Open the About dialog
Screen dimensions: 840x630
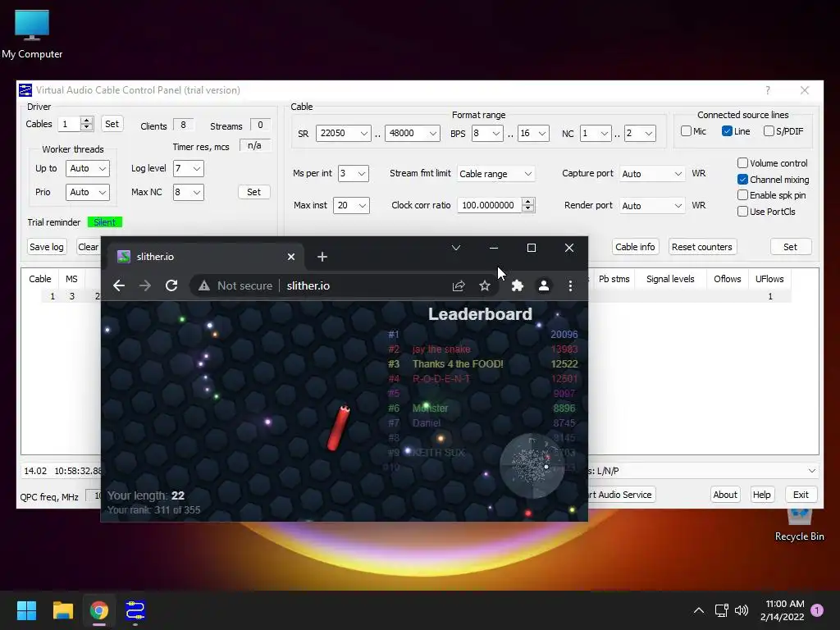[x=725, y=495]
